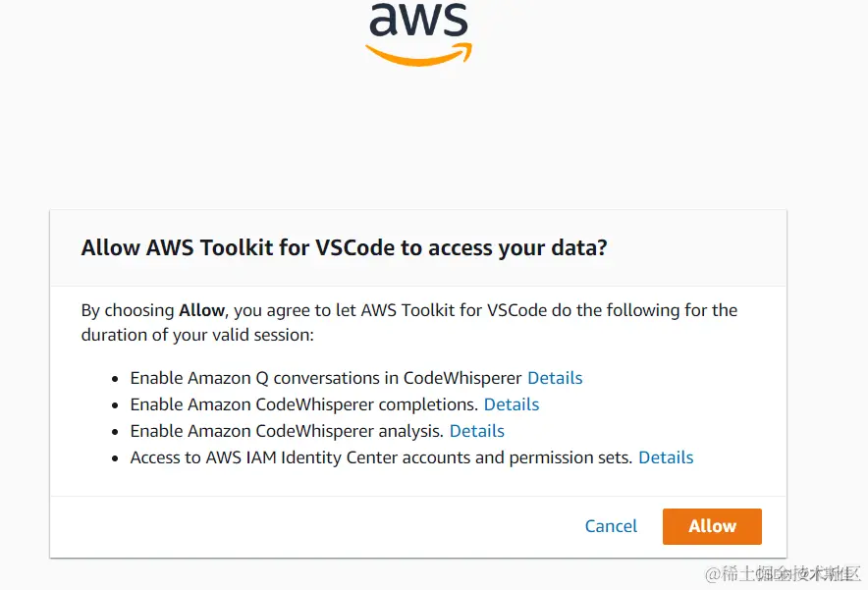Open Details for CodeWhisperer completions
The height and width of the screenshot is (590, 868).
512,404
